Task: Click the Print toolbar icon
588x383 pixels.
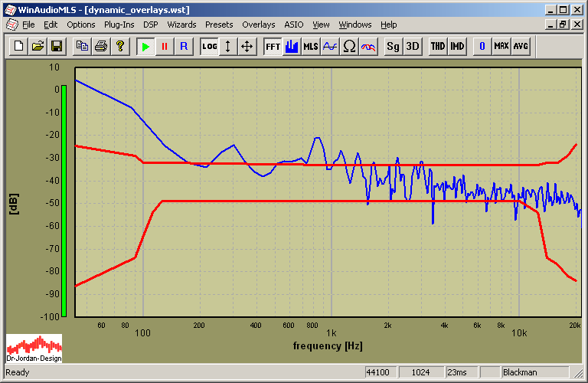Action: click(x=100, y=46)
